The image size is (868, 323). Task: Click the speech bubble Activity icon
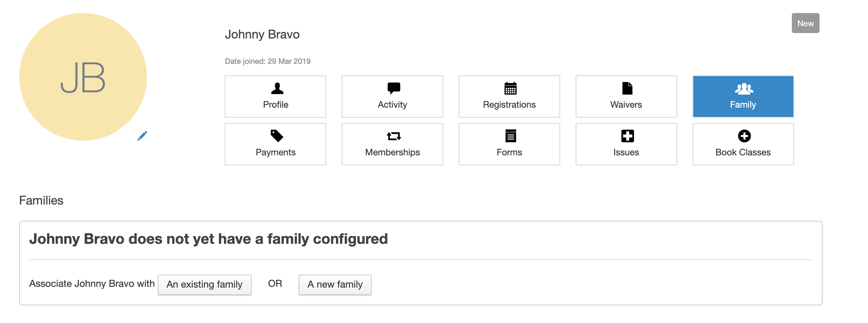(394, 88)
